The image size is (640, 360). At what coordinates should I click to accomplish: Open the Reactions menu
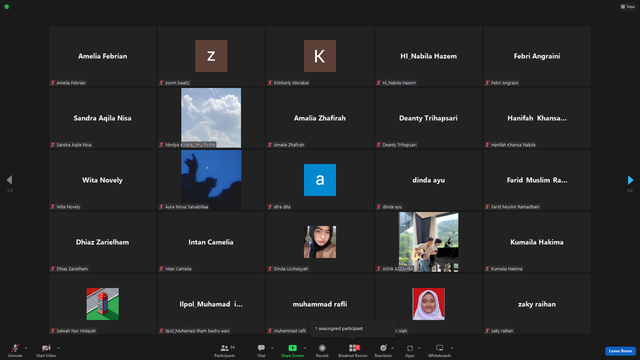383,350
